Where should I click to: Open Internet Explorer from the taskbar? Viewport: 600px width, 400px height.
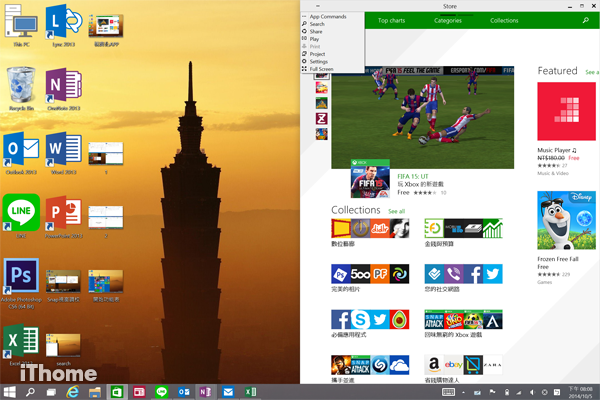coord(73,392)
